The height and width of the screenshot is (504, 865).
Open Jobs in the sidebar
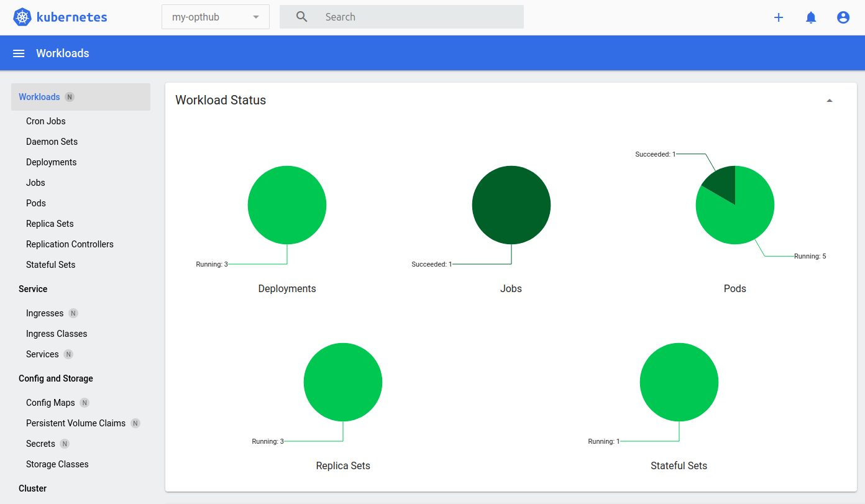35,183
